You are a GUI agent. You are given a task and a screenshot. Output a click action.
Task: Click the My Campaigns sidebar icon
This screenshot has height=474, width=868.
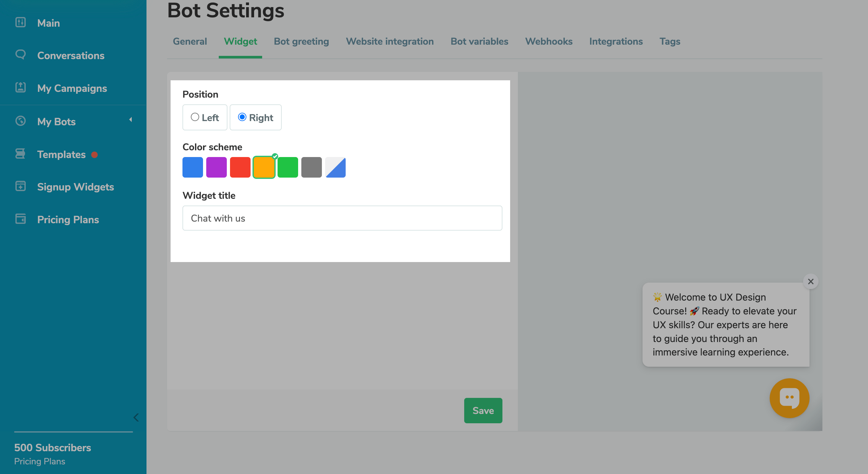coord(21,87)
